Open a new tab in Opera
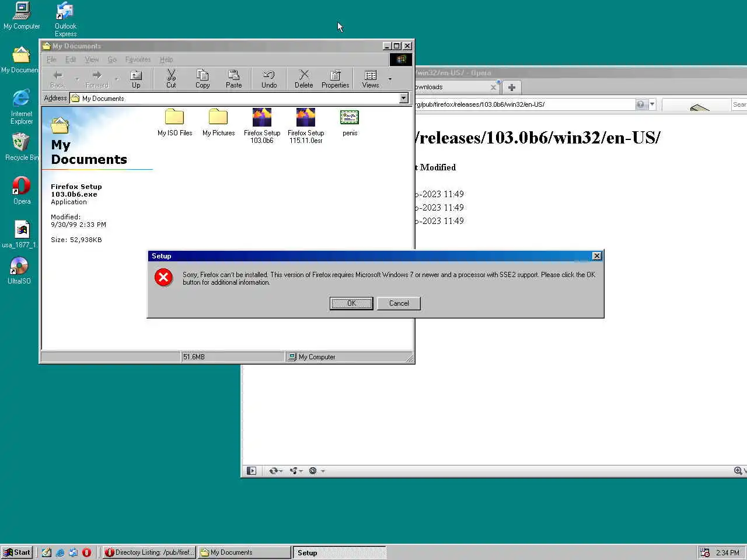Screen dimensions: 747x560 coord(511,87)
